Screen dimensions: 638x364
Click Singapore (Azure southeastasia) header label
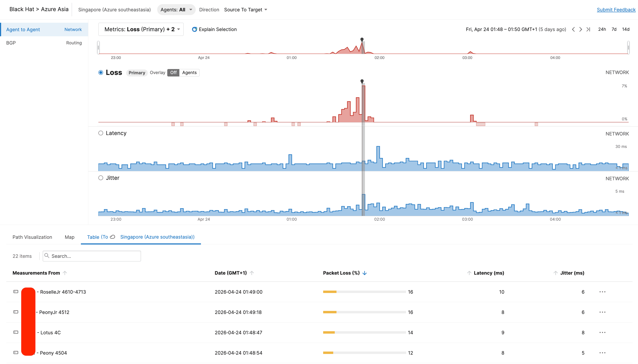(114, 9)
